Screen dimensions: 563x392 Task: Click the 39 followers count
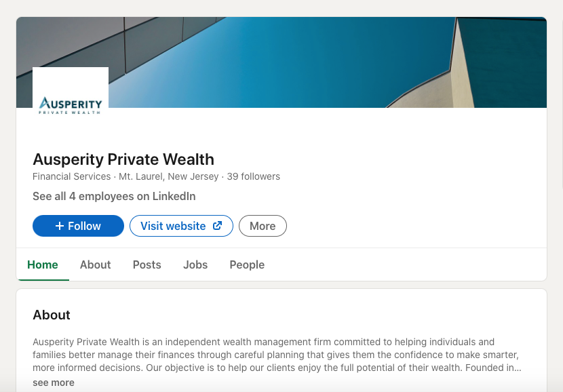[254, 176]
